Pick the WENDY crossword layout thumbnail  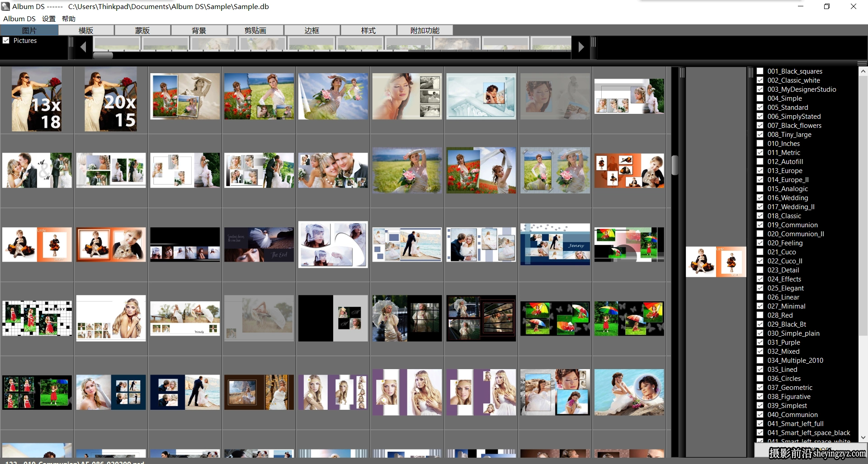[x=37, y=318]
